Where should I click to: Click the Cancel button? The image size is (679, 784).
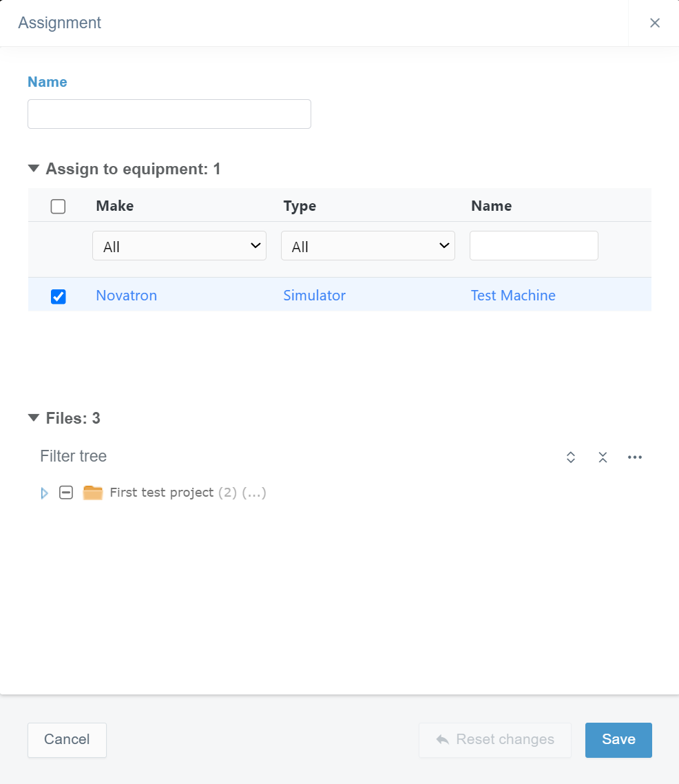(67, 740)
